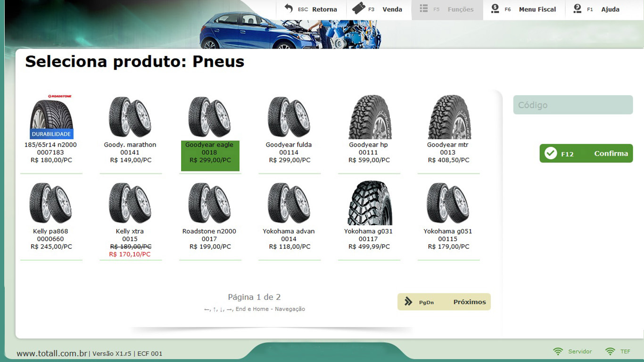Click the price 'R$ 499,99/PC'
Image resolution: width=644 pixels, height=362 pixels.
[369, 247]
